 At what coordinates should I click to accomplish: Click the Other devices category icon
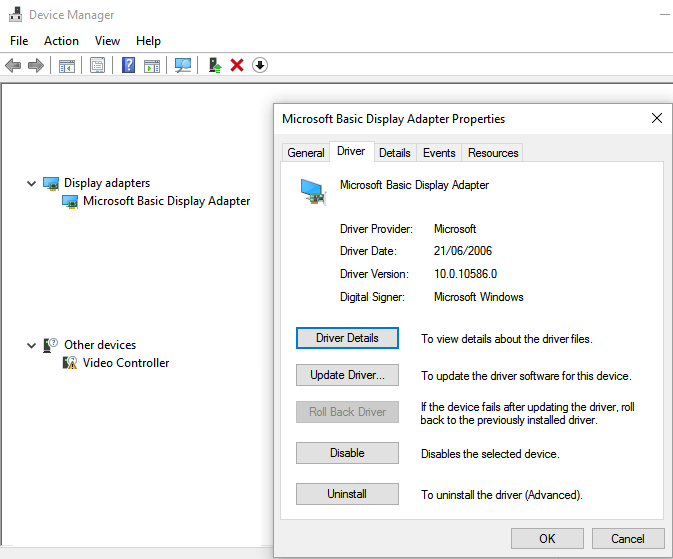(x=50, y=345)
